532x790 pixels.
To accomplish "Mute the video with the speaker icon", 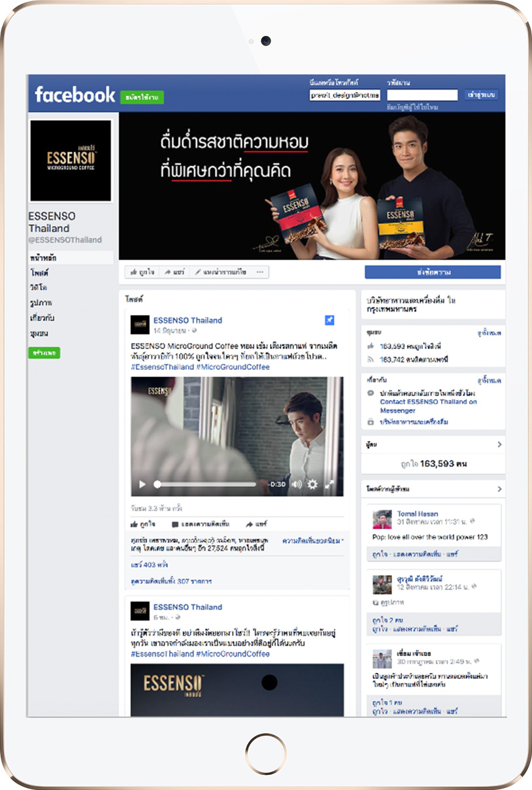I will tap(297, 484).
